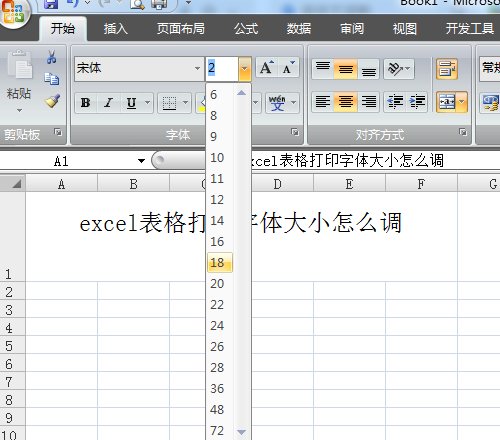Select row 5 header
This screenshot has width=500, height=440.
(12, 345)
